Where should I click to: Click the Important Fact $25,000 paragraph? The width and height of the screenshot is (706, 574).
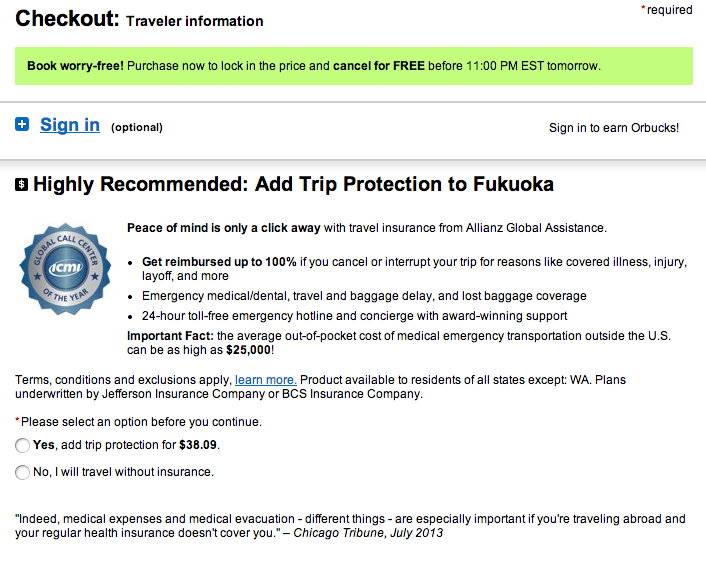(399, 343)
